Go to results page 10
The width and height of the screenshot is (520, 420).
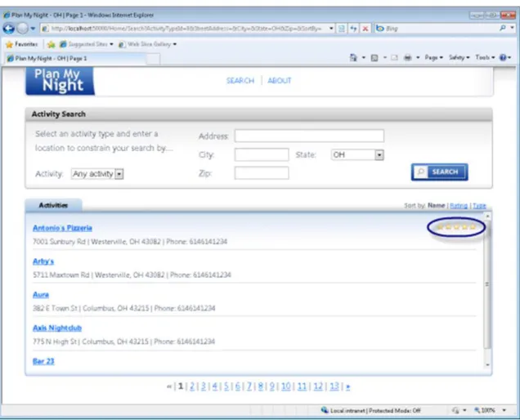(286, 386)
